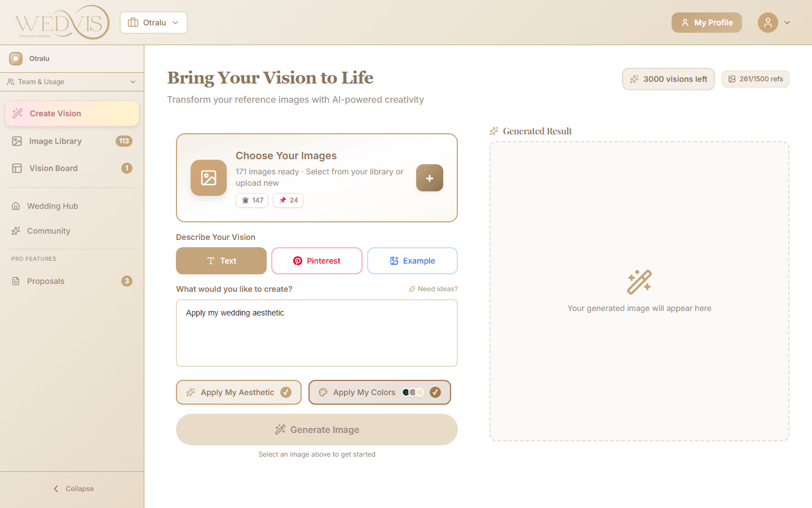The height and width of the screenshot is (508, 812).
Task: Click the Apply My Colors swatch indicator
Action: point(413,392)
